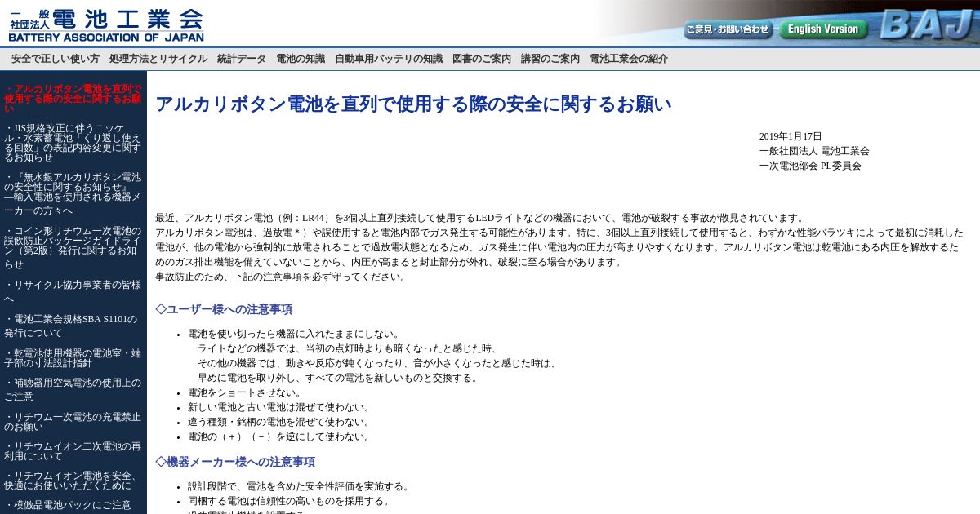Click bullet 電池をショートさせない。
980x514 pixels.
pos(245,392)
